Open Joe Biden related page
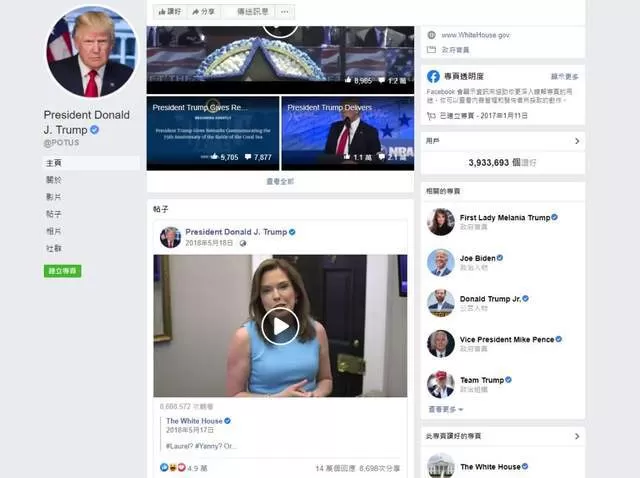Image resolution: width=640 pixels, height=478 pixels. [x=478, y=258]
